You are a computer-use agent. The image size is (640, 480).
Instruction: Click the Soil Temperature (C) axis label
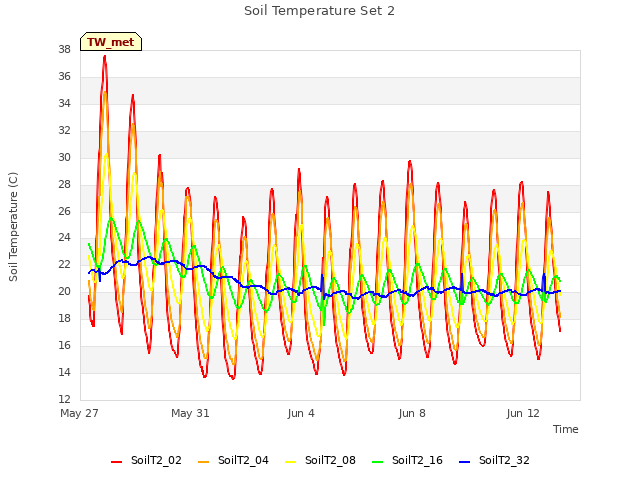coord(13,227)
